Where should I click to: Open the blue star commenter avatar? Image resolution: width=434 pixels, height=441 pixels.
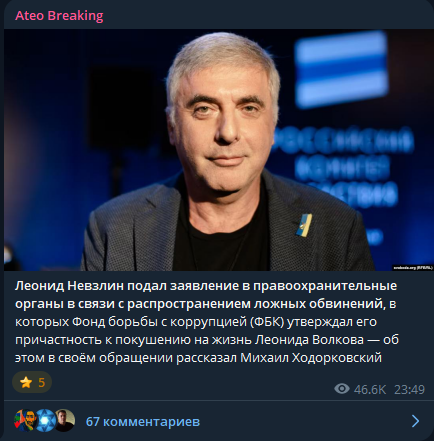[45, 420]
